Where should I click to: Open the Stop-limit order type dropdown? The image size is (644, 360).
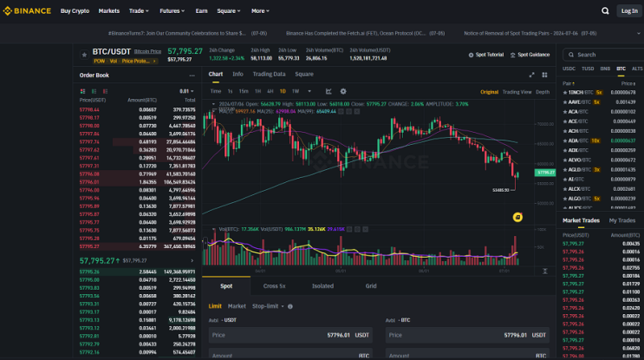pyautogui.click(x=268, y=306)
